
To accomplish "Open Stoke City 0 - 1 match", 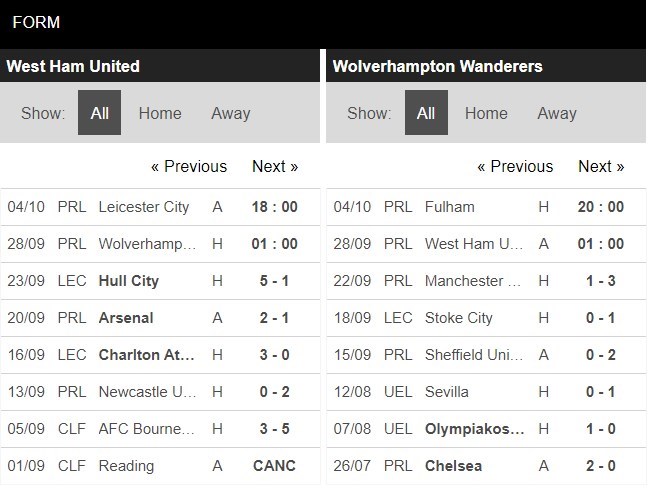I will pyautogui.click(x=458, y=318).
